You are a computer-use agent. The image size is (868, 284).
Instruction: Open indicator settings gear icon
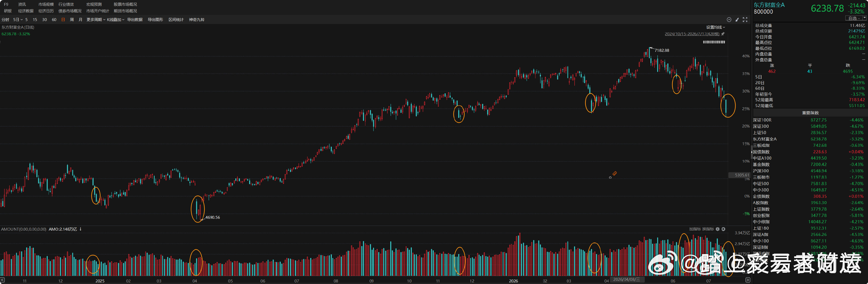pos(718,229)
